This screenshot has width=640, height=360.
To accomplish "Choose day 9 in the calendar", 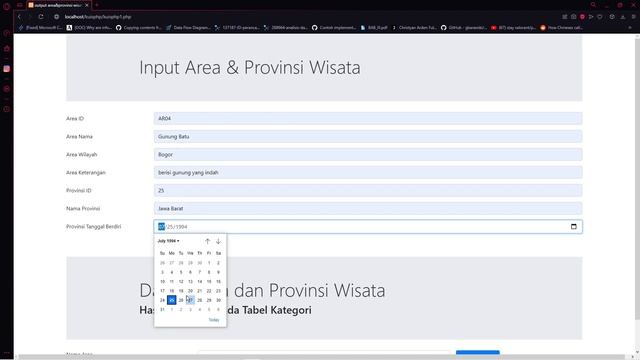I will tap(218, 272).
